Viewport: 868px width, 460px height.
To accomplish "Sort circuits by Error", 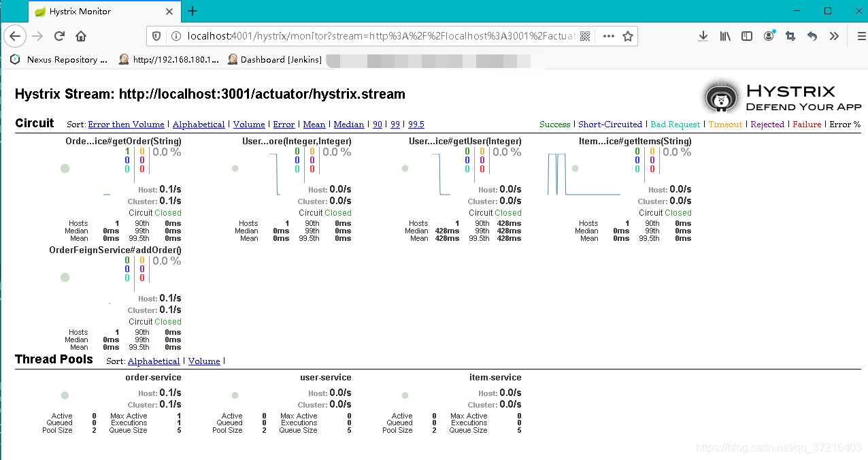I will [x=284, y=125].
